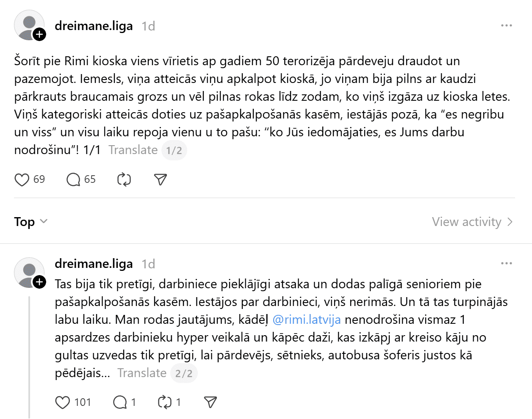Click the 1/2 thread indicator badge

pos(174,150)
